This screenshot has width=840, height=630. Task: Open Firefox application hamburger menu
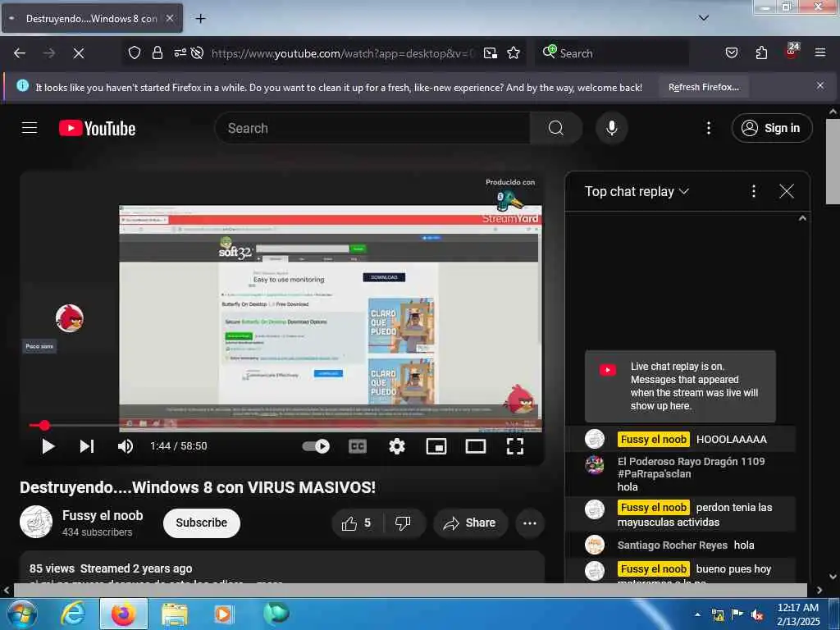coord(820,52)
